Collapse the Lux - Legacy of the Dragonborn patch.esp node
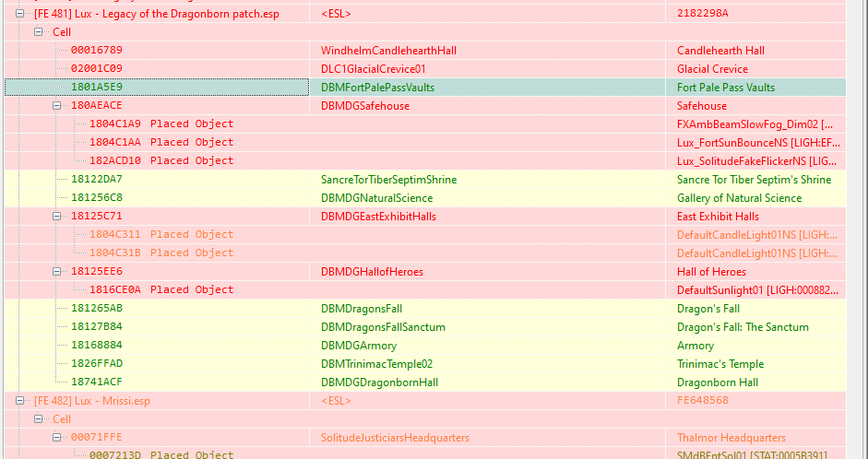Screen dimensions: 868x459 pos(20,13)
